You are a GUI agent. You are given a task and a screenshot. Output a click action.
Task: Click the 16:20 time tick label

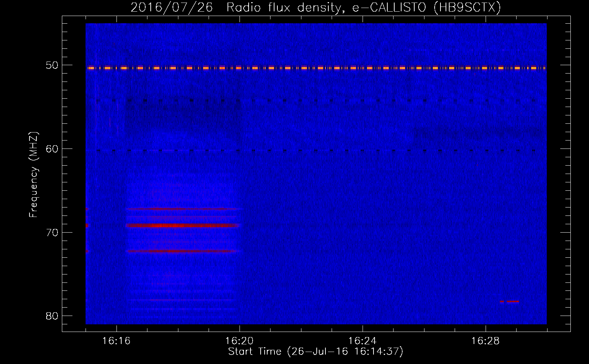pyautogui.click(x=240, y=341)
